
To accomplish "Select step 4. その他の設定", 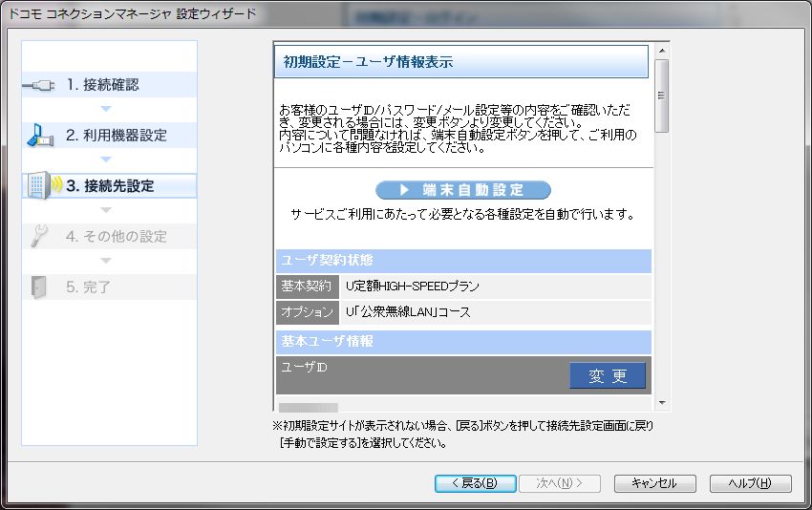I will pyautogui.click(x=109, y=236).
